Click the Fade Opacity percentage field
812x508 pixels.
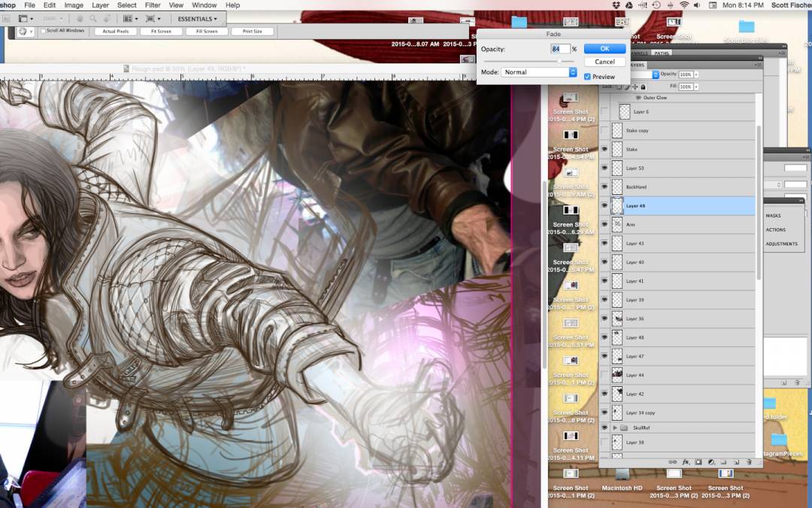tap(560, 49)
